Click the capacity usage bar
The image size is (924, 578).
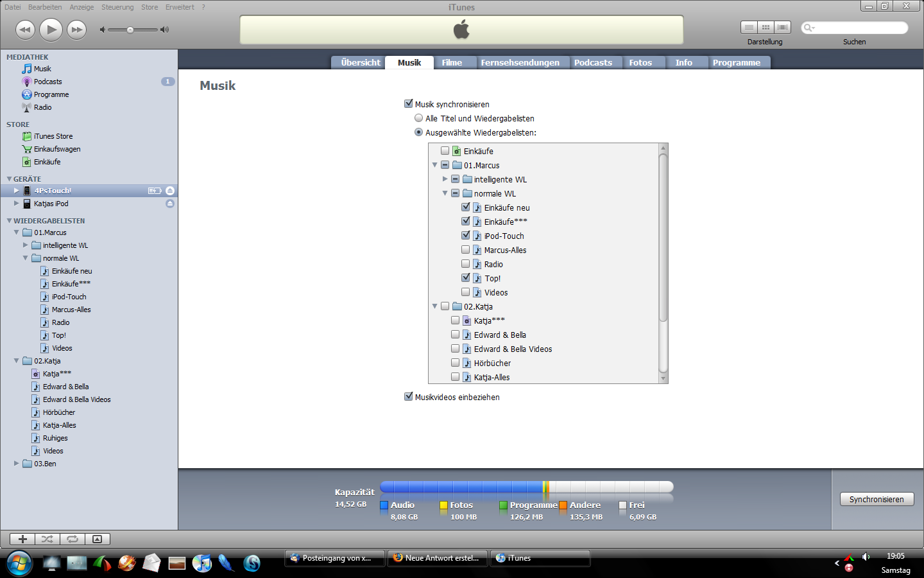coord(527,487)
